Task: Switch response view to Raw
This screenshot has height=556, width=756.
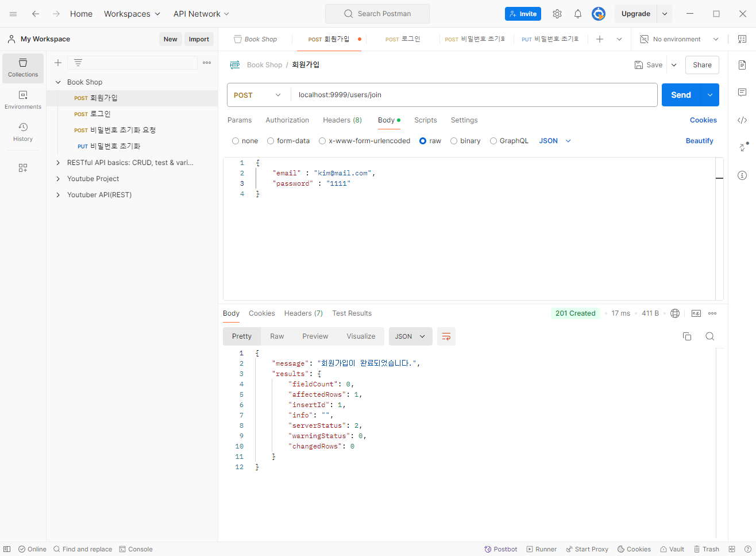Action: [x=277, y=336]
